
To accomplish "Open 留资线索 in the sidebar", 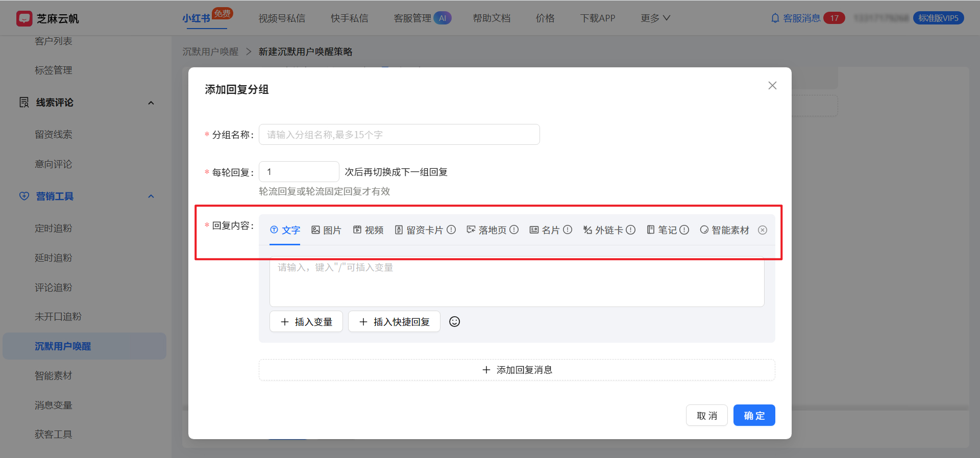I will pyautogui.click(x=54, y=135).
